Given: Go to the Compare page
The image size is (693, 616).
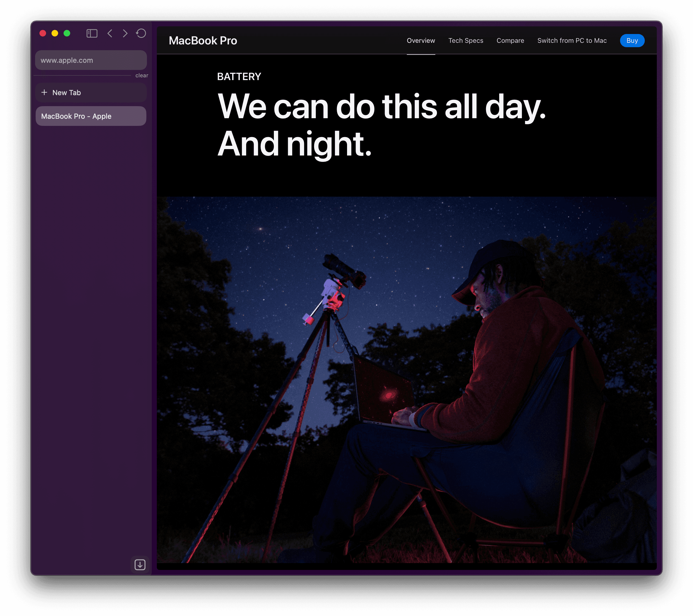Looking at the screenshot, I should click(x=510, y=41).
